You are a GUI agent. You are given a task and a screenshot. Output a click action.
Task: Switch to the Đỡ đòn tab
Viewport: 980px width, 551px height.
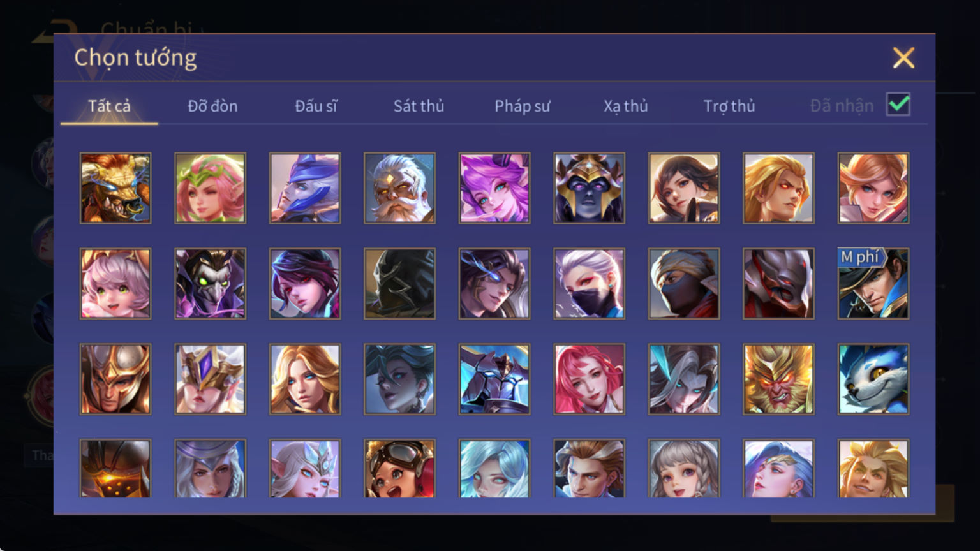212,106
